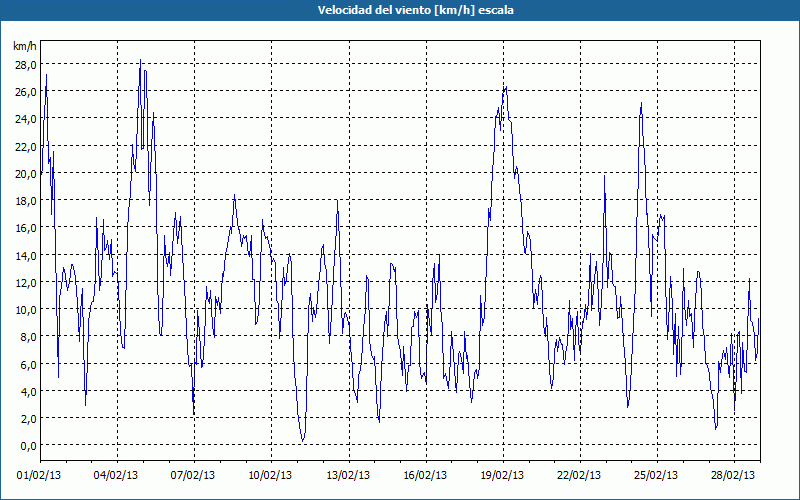Click the 28/02/13 date label
800x500 pixels.
pos(733,476)
